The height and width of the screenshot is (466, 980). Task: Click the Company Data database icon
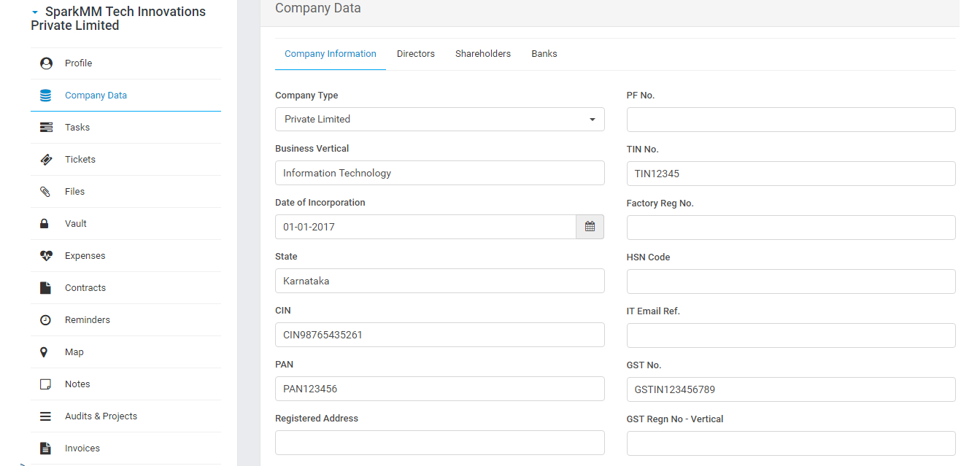pyautogui.click(x=46, y=96)
